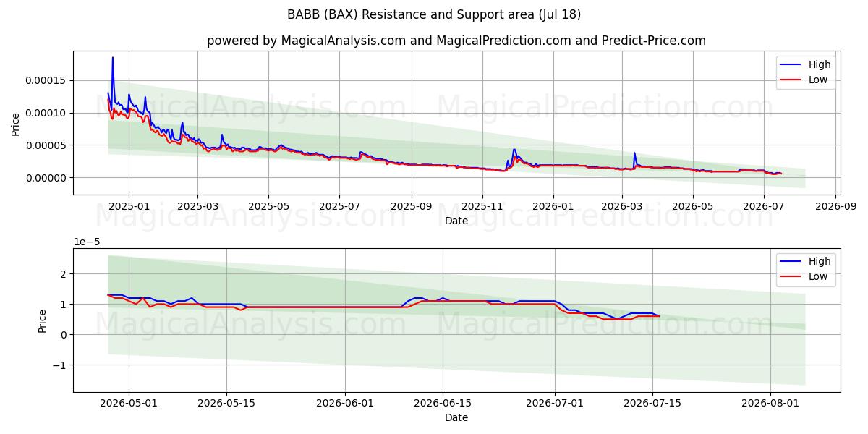Click the '2026-03' date tick label

click(622, 206)
